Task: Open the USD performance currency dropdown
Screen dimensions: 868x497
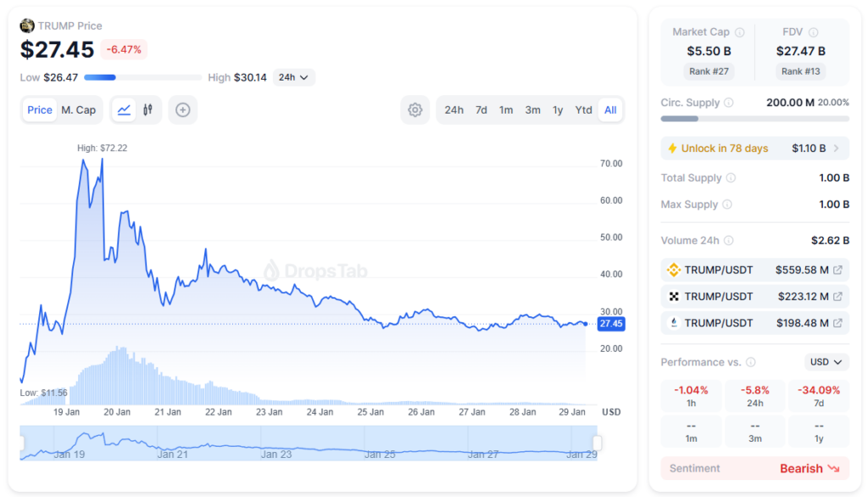Action: click(x=826, y=362)
